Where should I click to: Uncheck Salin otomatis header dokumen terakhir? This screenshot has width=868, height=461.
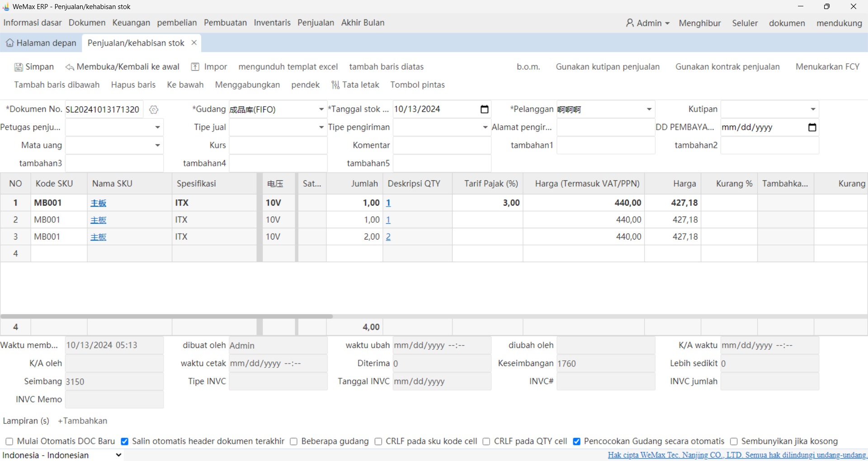click(125, 442)
